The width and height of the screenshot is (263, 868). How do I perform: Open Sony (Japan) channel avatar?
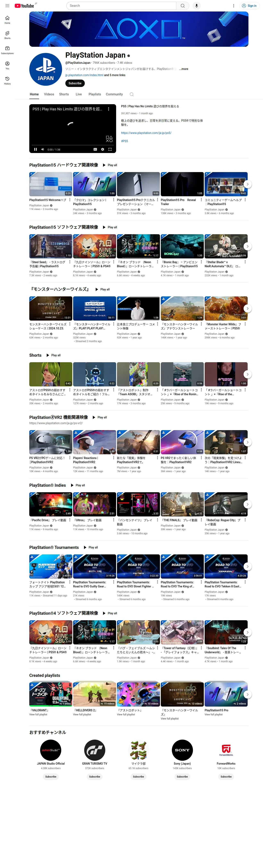182,750
